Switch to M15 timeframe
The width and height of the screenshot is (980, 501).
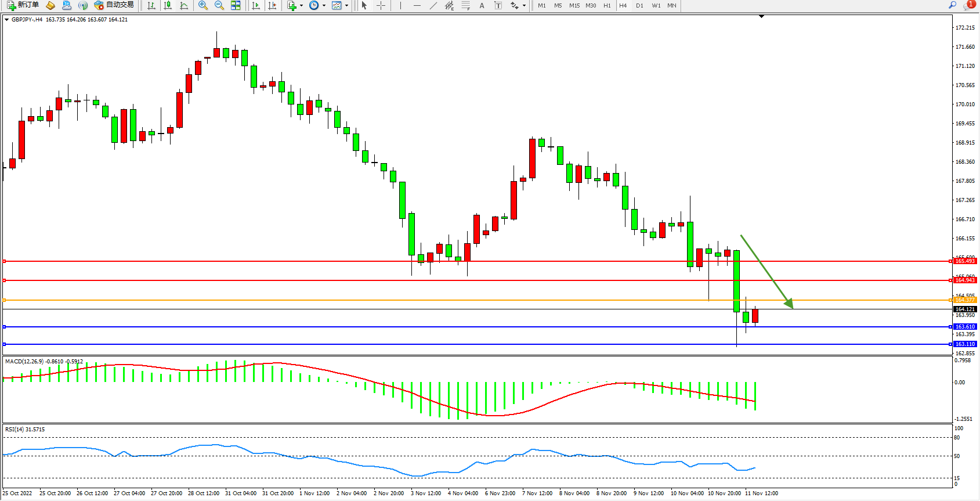574,5
